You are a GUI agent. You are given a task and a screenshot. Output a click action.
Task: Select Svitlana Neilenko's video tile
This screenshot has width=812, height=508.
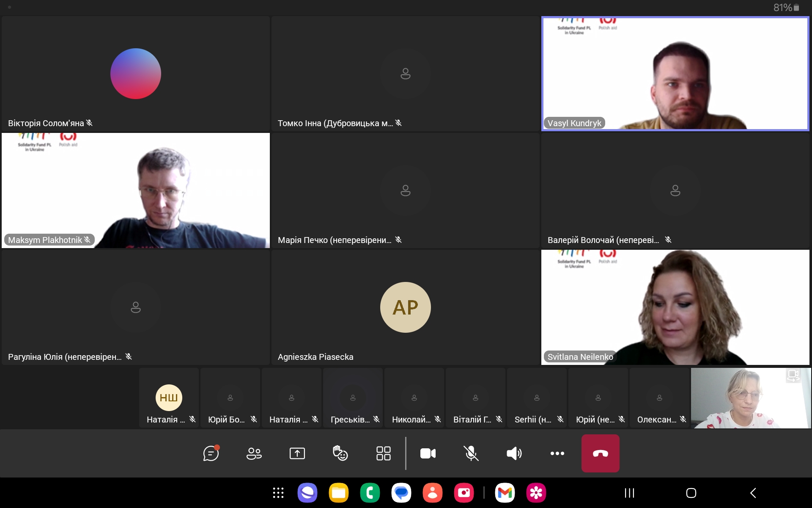pos(675,307)
